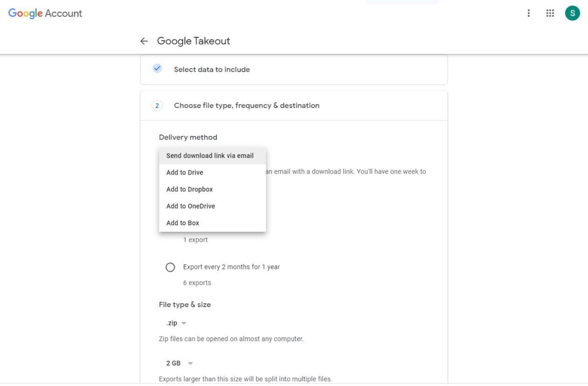
Task: Open the three-dot more options menu
Action: click(x=528, y=14)
